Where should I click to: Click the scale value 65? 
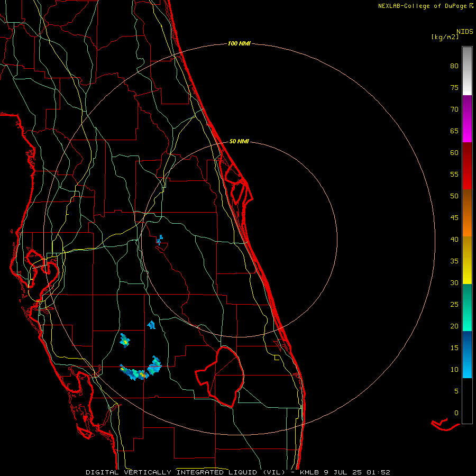[x=454, y=131]
